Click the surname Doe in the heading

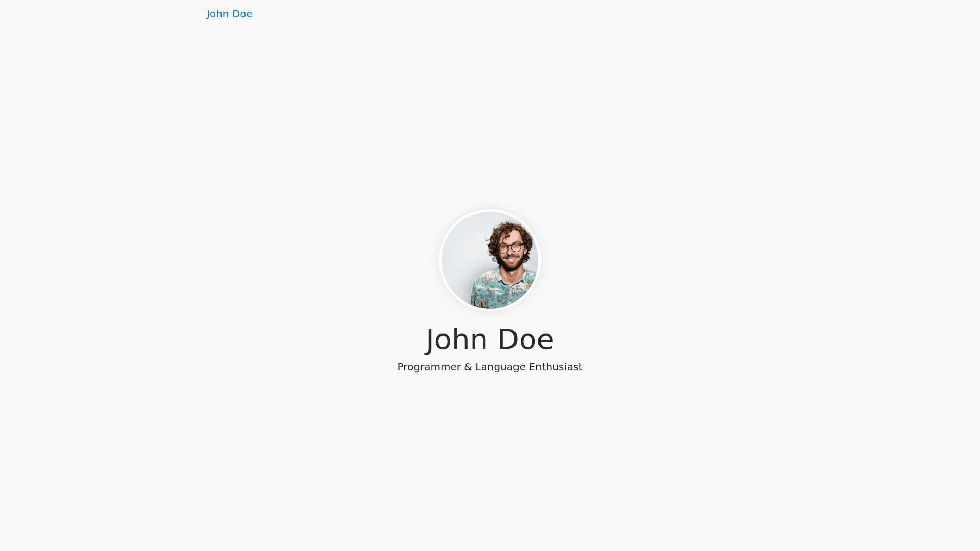526,340
